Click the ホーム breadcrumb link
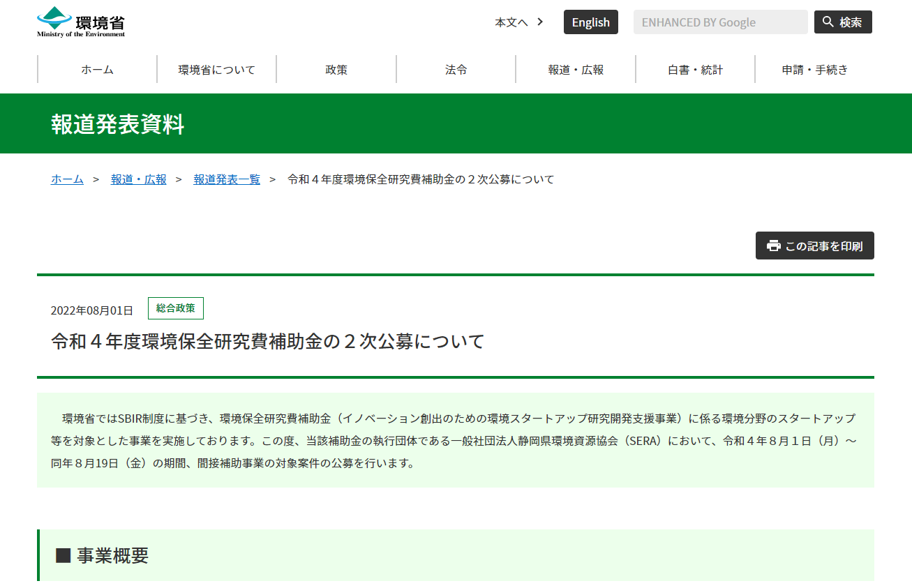Screen dimensions: 912x588 (66, 179)
